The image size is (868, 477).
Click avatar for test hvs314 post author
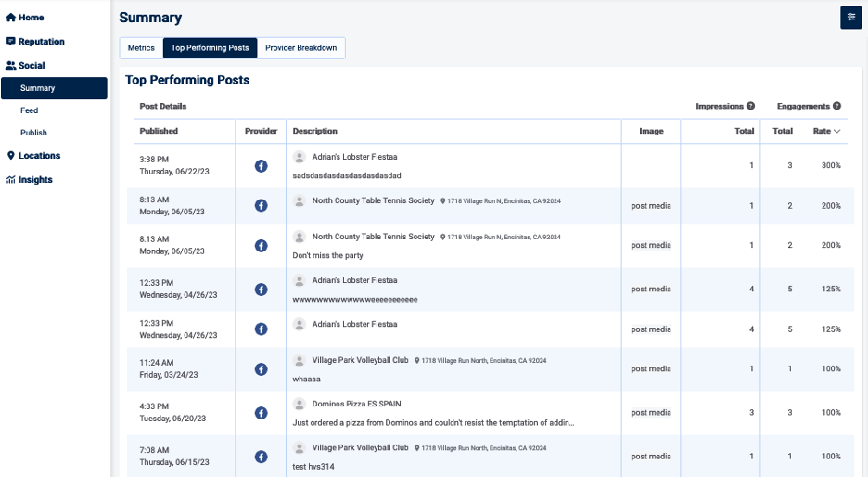coord(300,448)
